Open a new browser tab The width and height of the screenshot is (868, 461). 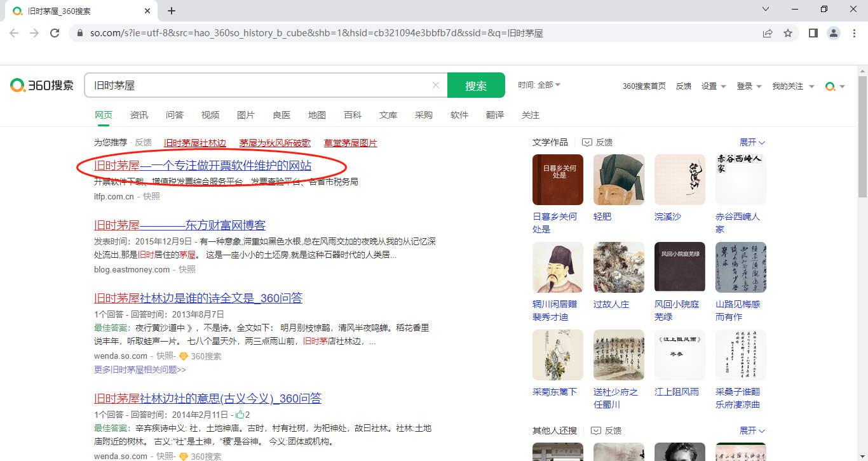click(172, 11)
